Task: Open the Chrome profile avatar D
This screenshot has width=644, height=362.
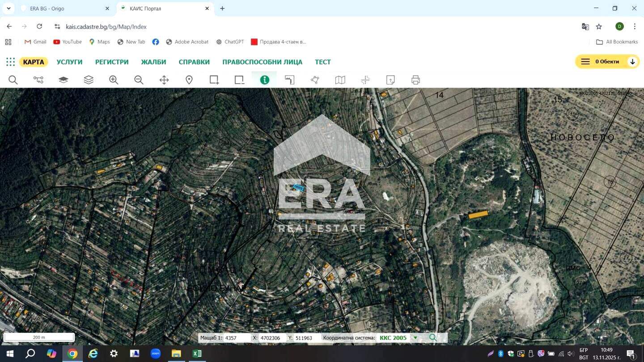Action: coord(619,26)
